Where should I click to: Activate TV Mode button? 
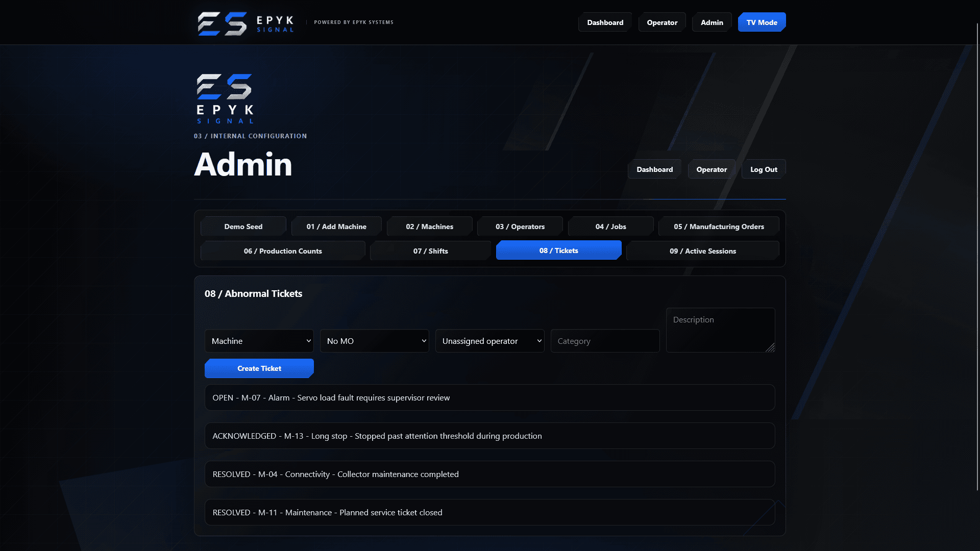pyautogui.click(x=762, y=22)
